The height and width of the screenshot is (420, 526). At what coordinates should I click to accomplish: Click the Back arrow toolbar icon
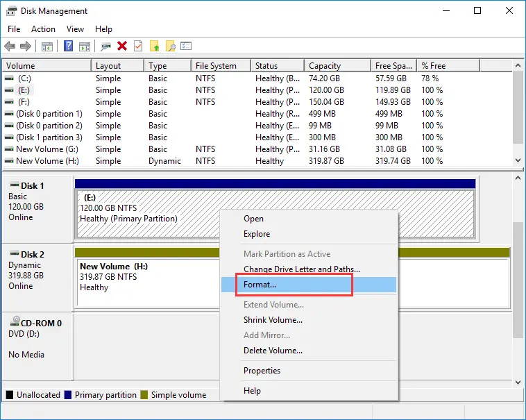point(10,47)
